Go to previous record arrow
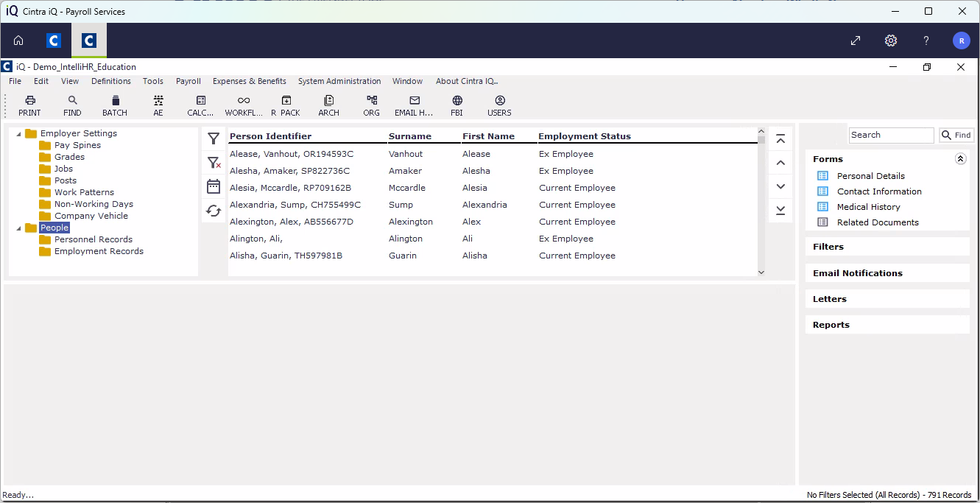 [781, 163]
